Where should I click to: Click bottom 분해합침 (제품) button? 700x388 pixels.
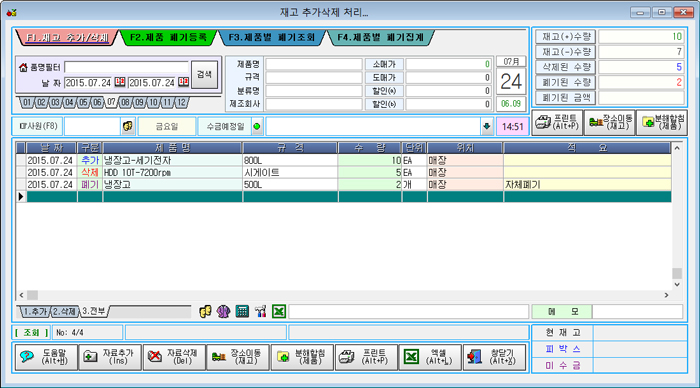(302, 357)
